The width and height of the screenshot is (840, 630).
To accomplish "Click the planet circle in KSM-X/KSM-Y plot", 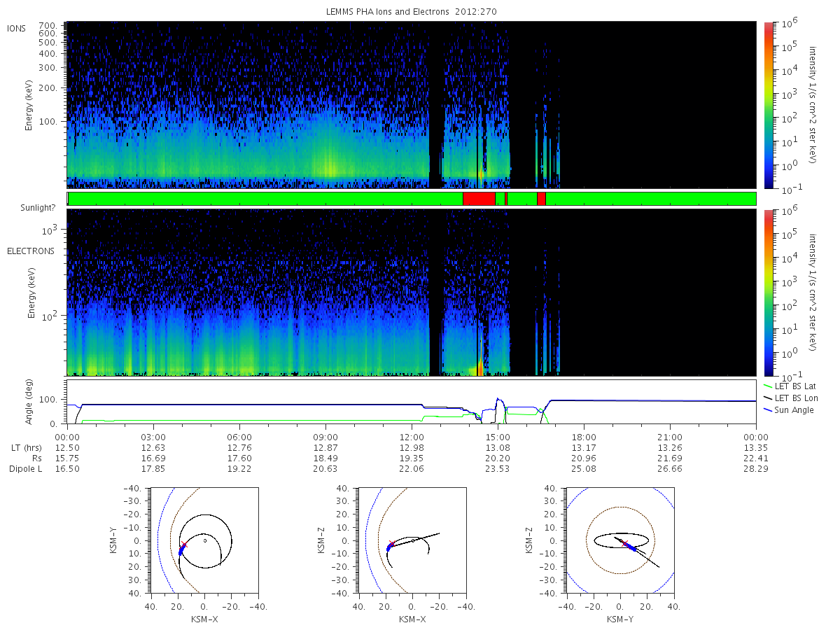I will pyautogui.click(x=205, y=540).
